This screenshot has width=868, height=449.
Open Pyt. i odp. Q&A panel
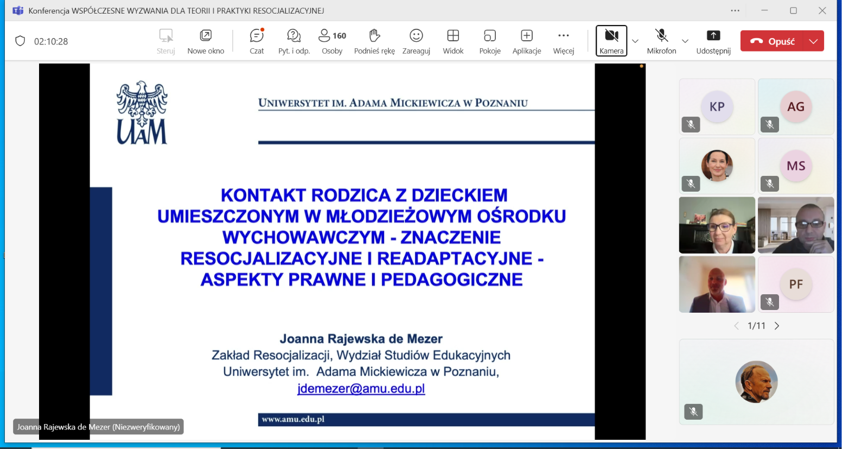[293, 41]
